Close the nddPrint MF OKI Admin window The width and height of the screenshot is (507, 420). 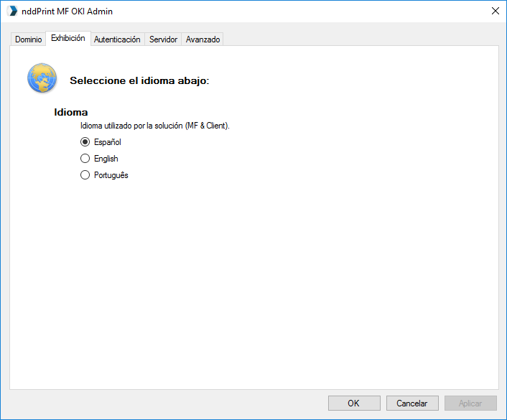click(495, 11)
